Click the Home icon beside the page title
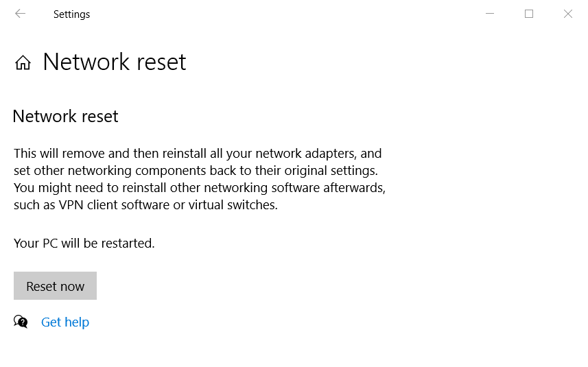 click(x=23, y=63)
